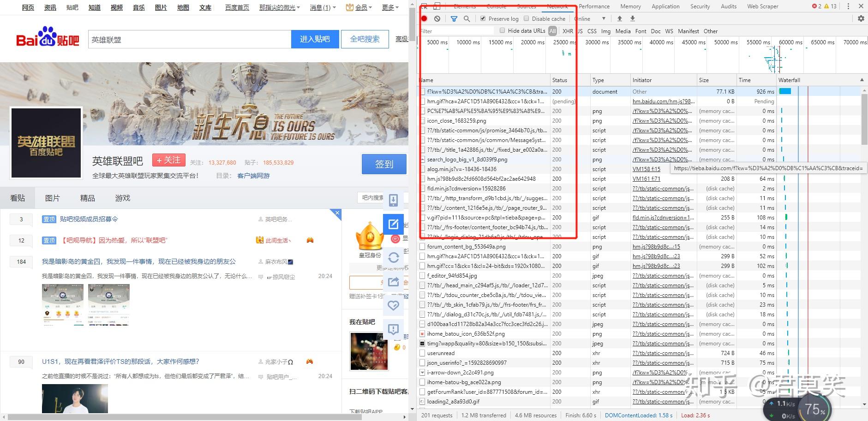The height and width of the screenshot is (421, 868).
Task: Click the feedback exclamation icon in floating sidebar
Action: 393,329
